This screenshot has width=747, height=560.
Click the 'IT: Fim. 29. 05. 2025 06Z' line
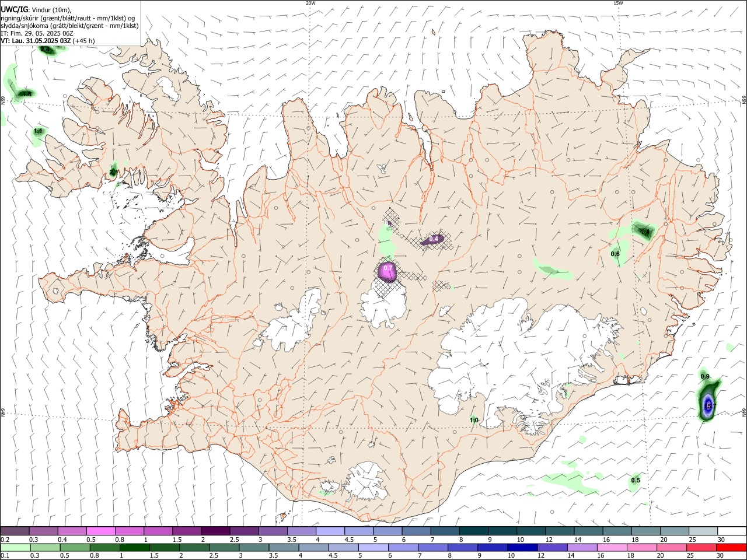[x=37, y=33]
